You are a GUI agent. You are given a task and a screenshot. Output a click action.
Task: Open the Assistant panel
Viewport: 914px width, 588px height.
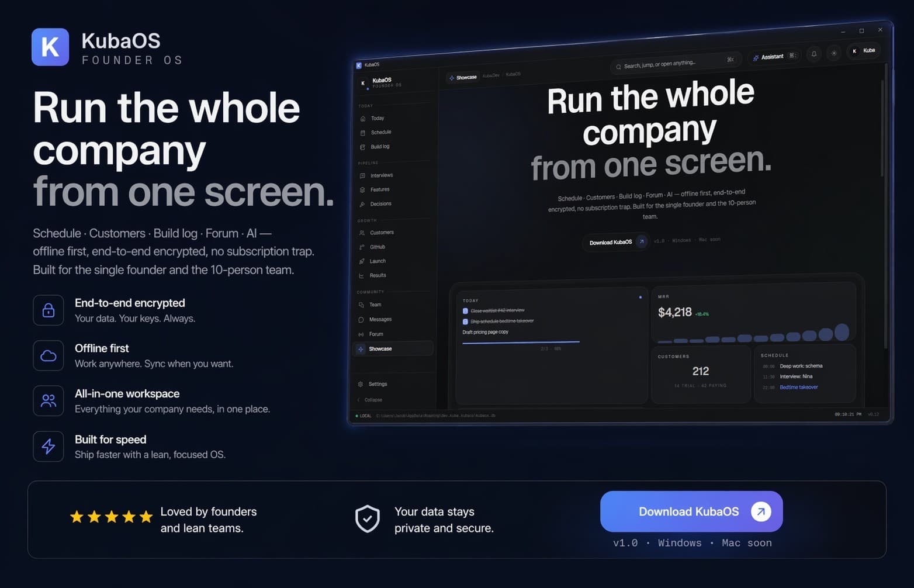(x=773, y=56)
